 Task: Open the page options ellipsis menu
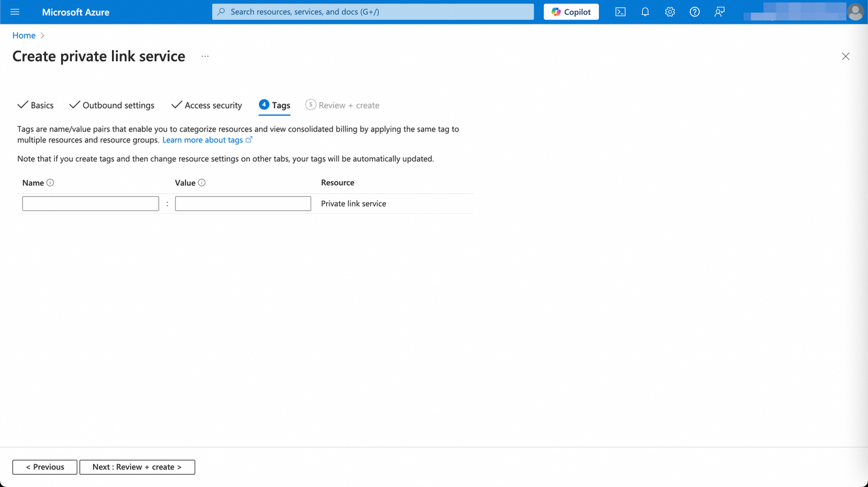coord(205,57)
